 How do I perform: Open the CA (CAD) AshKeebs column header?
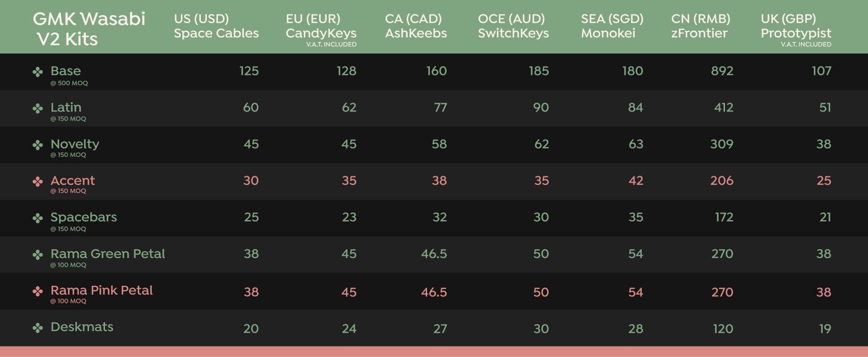point(416,26)
